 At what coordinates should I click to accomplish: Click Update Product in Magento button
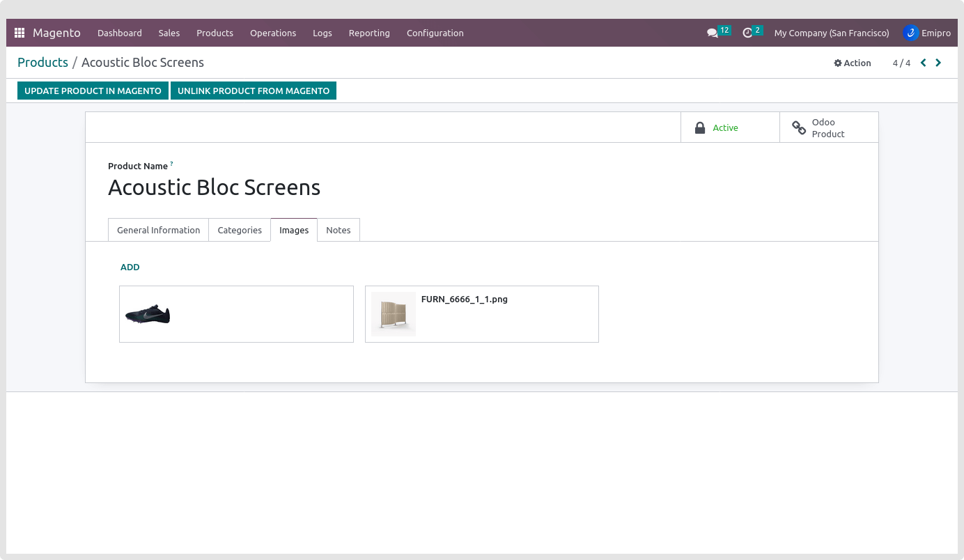point(93,91)
